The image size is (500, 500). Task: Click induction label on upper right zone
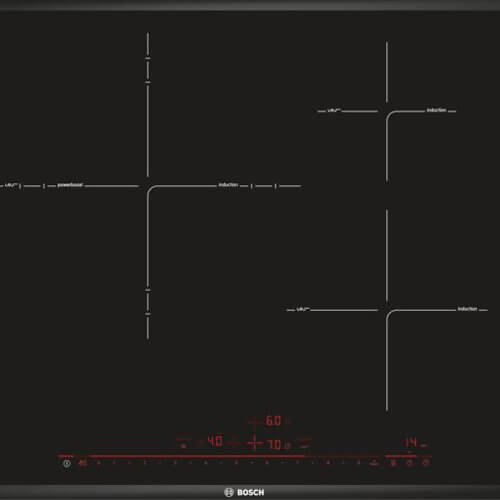(436, 110)
